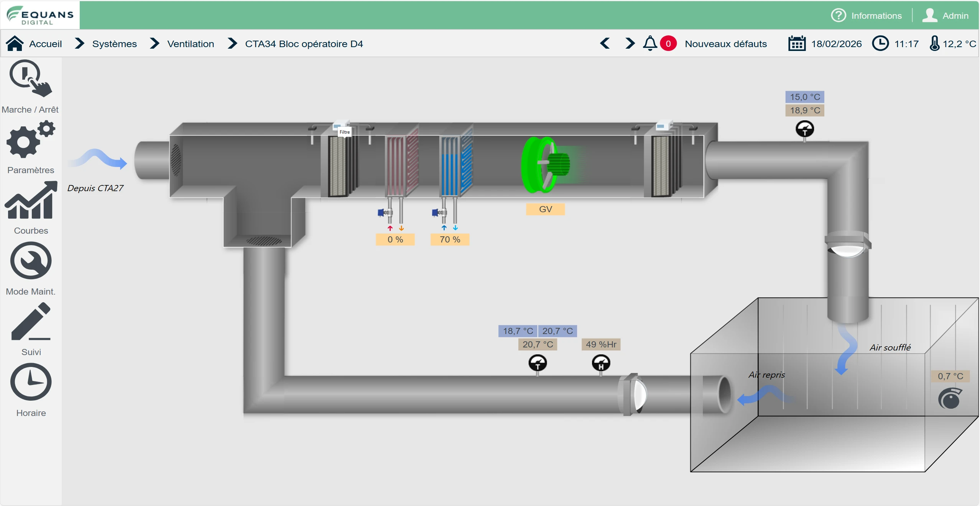Click the supply duct damper
Viewport: 980px width, 506px height.
click(848, 245)
